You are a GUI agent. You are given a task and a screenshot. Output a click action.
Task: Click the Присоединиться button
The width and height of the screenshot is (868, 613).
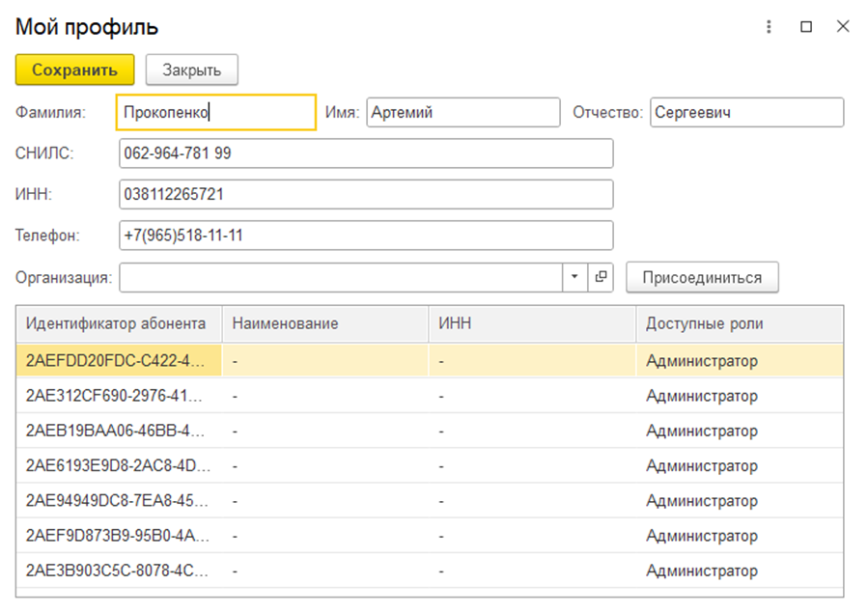(x=702, y=277)
